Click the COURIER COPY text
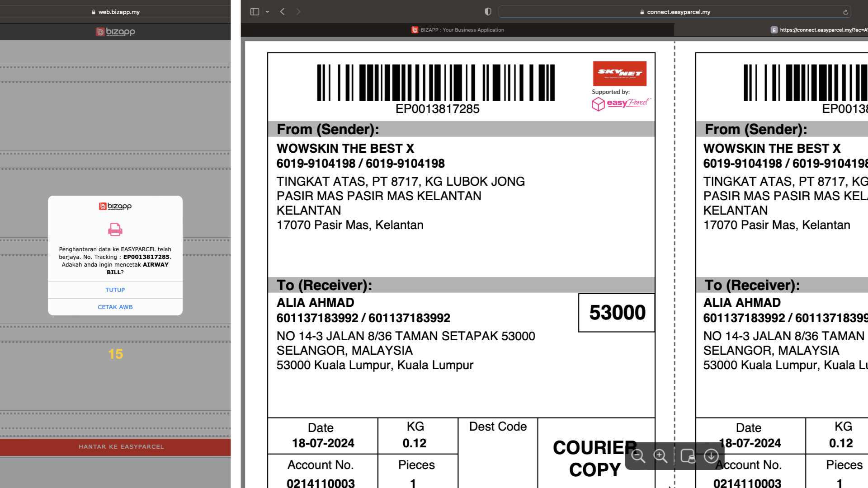The height and width of the screenshot is (488, 868). [595, 459]
